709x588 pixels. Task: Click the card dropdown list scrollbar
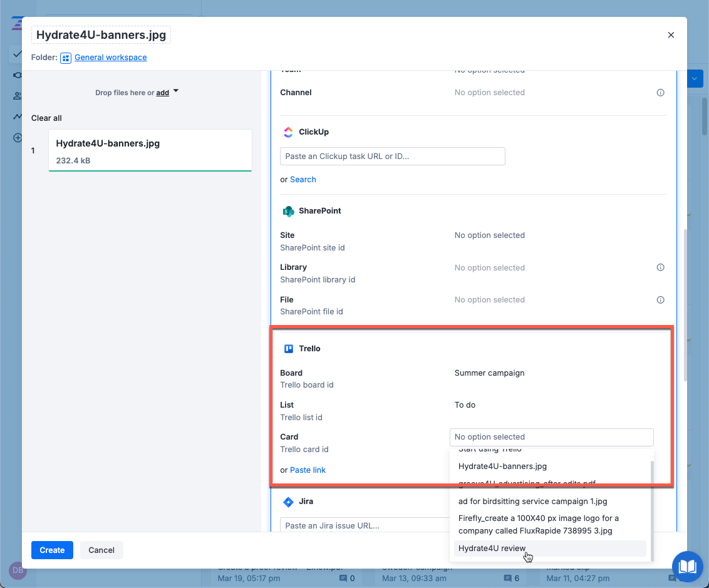point(652,511)
